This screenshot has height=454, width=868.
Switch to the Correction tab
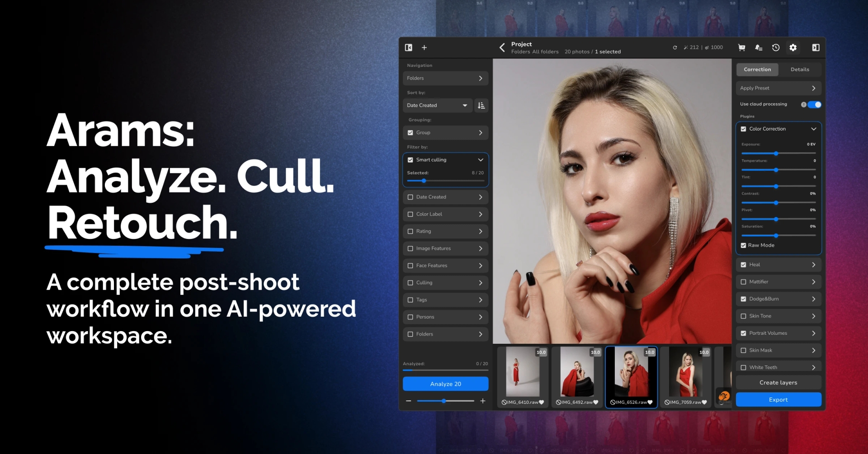click(x=757, y=70)
